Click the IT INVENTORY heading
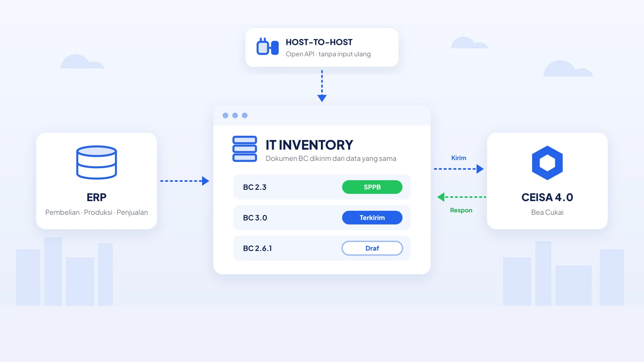644x362 pixels. 309,145
